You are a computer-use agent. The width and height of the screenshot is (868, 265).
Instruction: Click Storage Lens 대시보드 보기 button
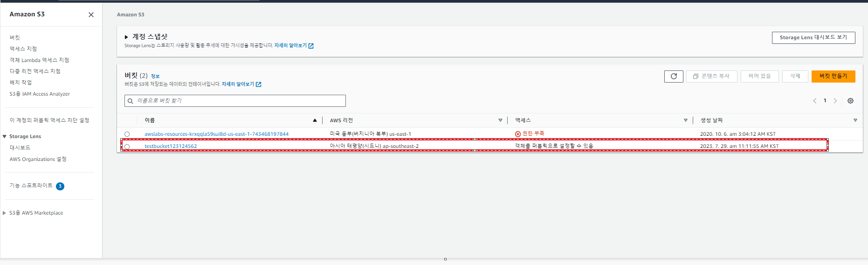click(x=813, y=38)
